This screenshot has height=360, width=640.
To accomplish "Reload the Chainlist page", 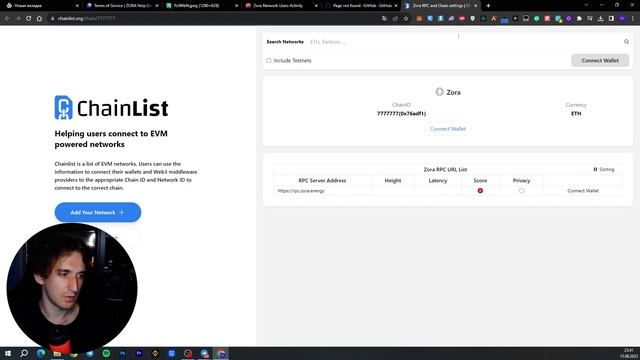I will (x=29, y=18).
